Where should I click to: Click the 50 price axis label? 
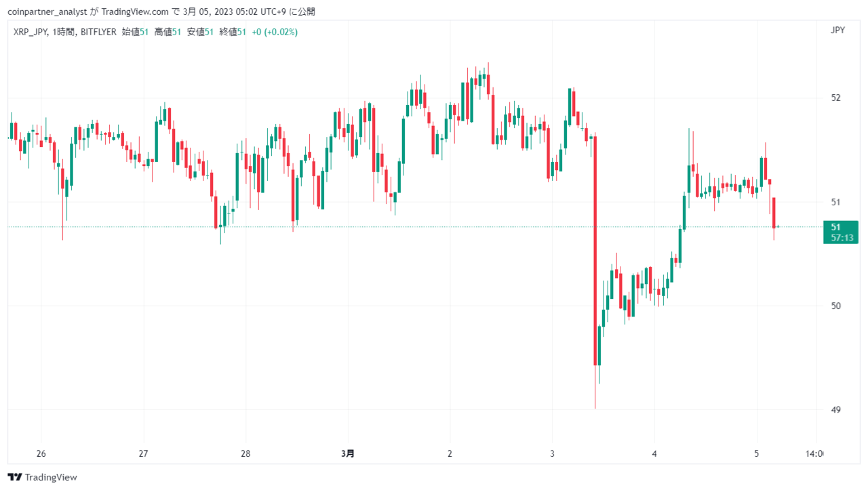[835, 306]
